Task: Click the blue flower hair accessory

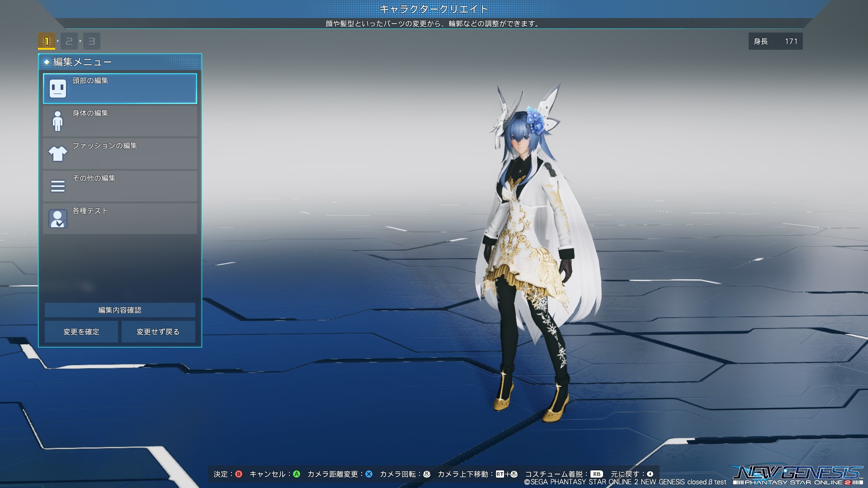Action: tap(535, 120)
